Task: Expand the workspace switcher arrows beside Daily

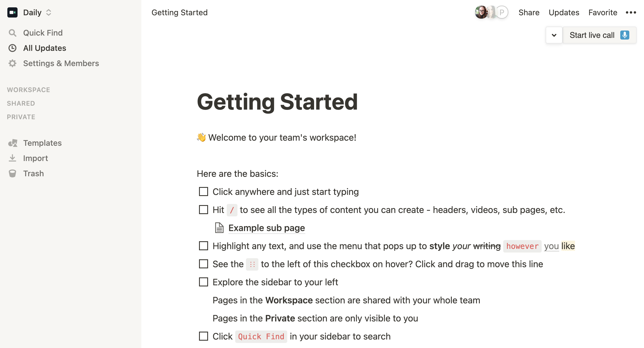Action: pos(49,12)
